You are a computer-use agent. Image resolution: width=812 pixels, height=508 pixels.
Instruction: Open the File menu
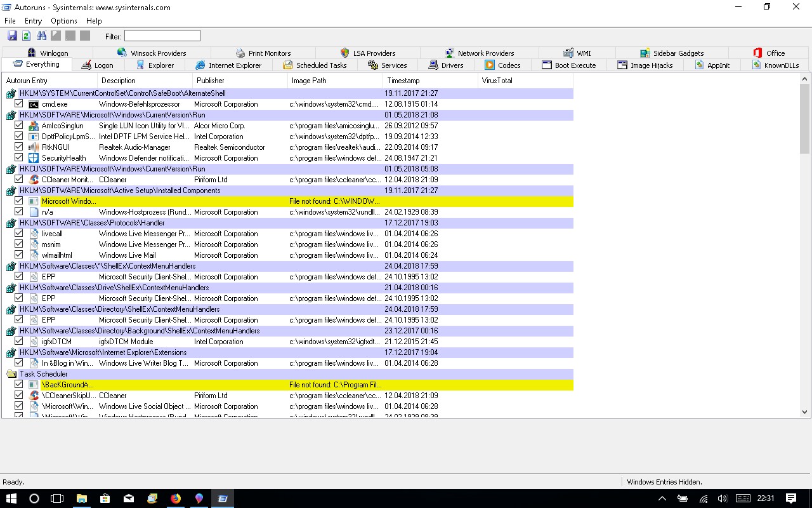10,21
